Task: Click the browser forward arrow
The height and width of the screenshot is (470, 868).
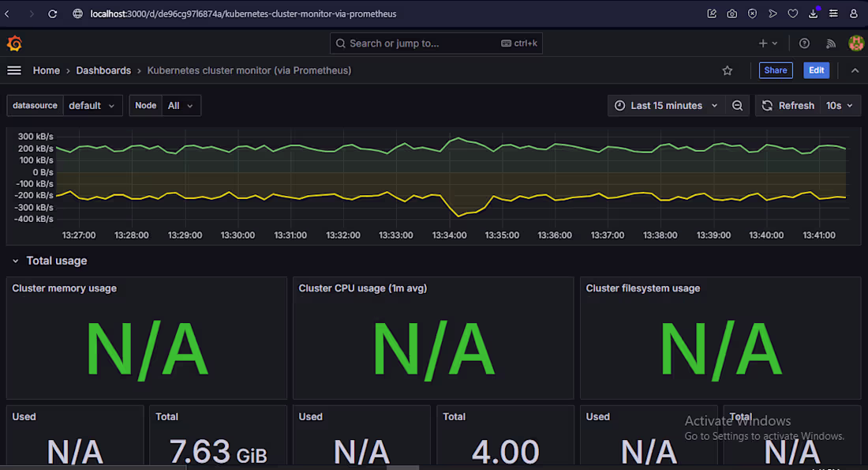Action: click(31, 14)
